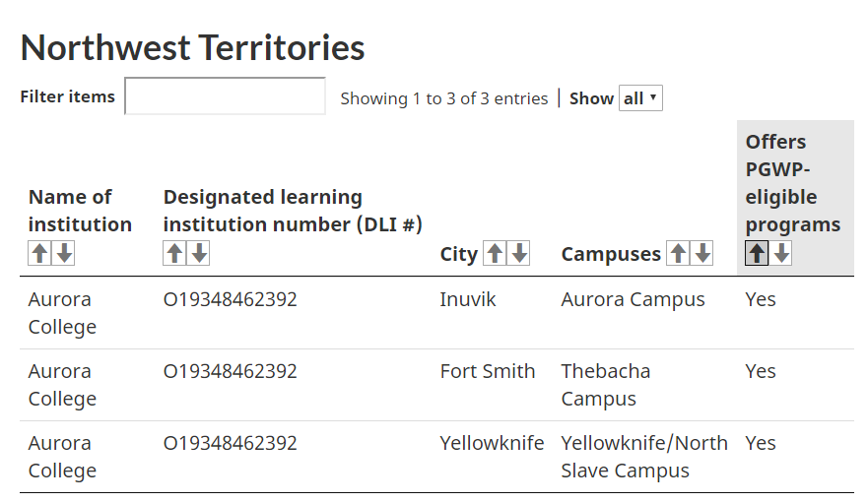The height and width of the screenshot is (503, 868).
Task: Click the Designated learning institution number header
Action: tap(292, 211)
